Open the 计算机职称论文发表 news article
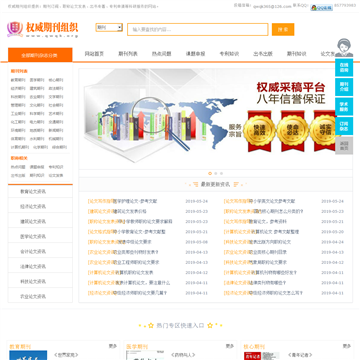Screen dimensions: 360x360 [x=135, y=273]
